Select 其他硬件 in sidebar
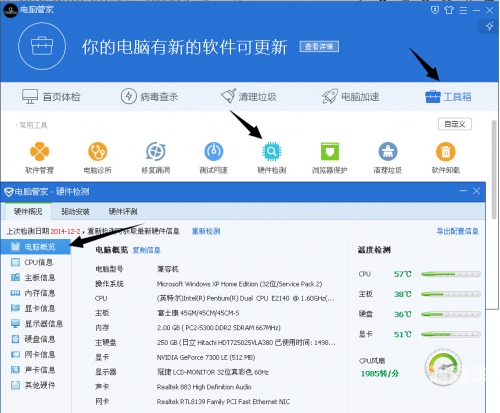The width and height of the screenshot is (500, 413). [x=36, y=385]
